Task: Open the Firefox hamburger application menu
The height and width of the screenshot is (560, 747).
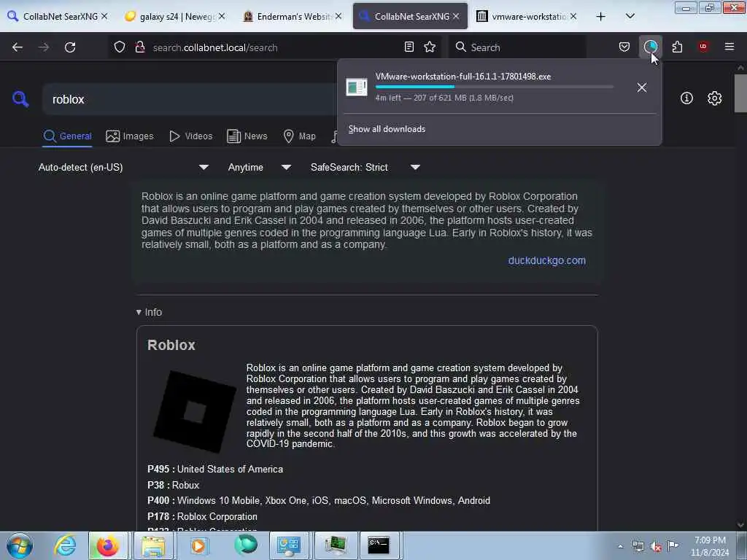Action: [729, 47]
